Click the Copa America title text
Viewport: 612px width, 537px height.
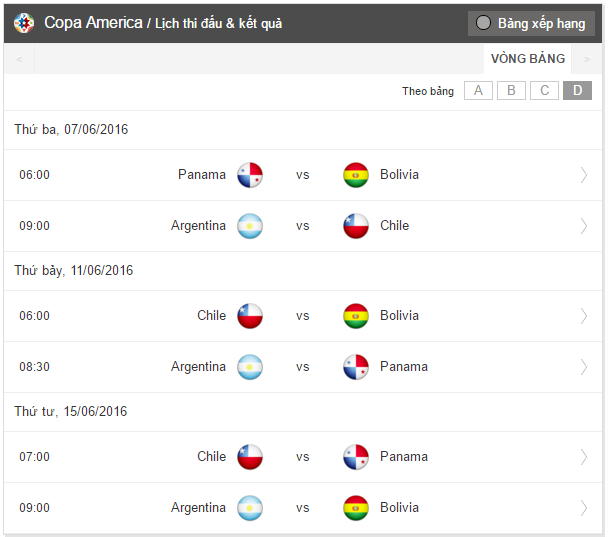[x=93, y=22]
